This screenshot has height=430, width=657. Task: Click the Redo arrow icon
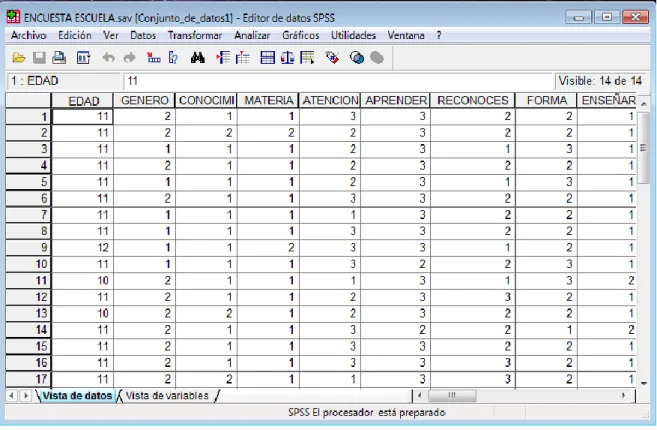tap(129, 58)
